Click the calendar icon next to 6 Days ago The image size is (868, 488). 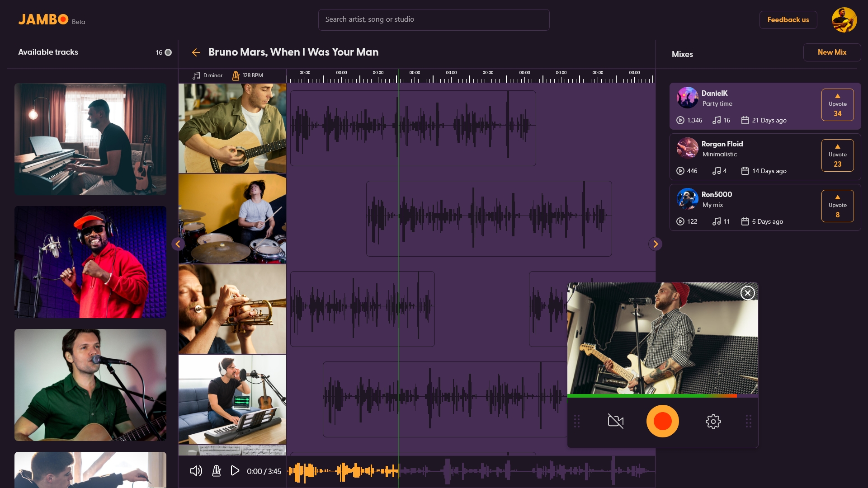[x=745, y=221]
